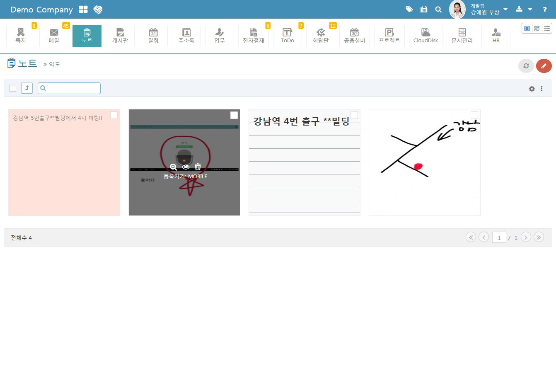Screen dimensions: 556x392
Task: Open the 전자결재 e-approval module
Action: [254, 36]
